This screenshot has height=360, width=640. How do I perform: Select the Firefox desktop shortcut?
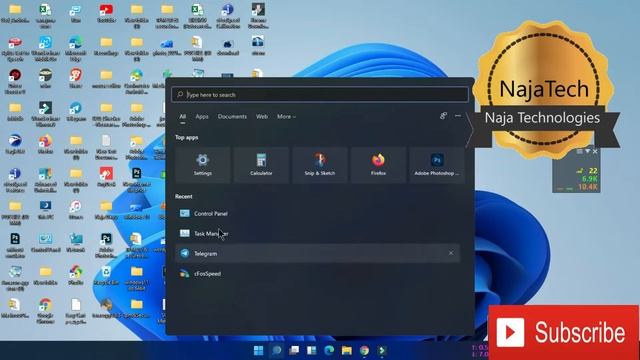click(45, 145)
